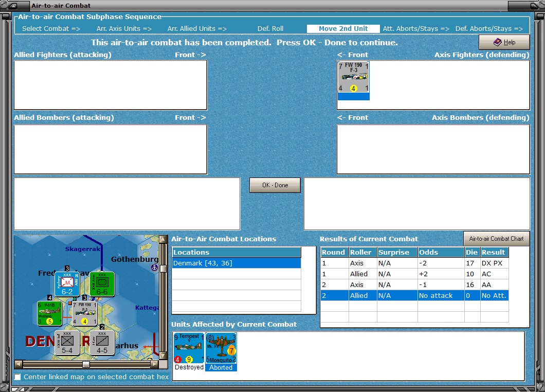545x392 pixels.
Task: Select the AA result cell
Action: click(x=494, y=284)
